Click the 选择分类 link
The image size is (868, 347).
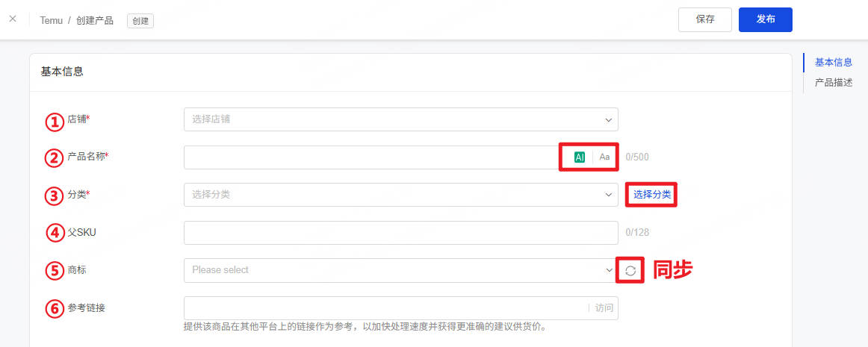(652, 195)
